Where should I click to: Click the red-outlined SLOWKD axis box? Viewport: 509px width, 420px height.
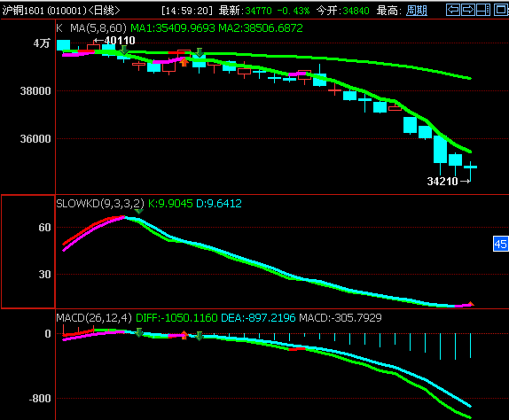pyautogui.click(x=28, y=252)
